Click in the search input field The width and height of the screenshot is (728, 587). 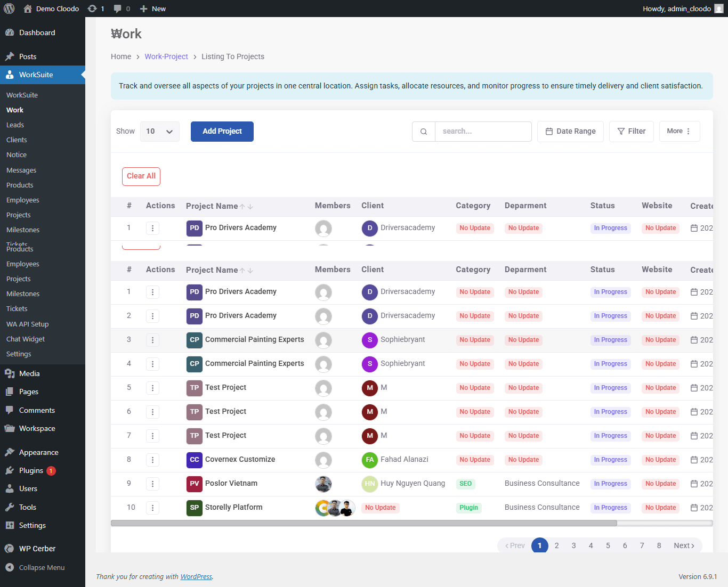pos(483,132)
